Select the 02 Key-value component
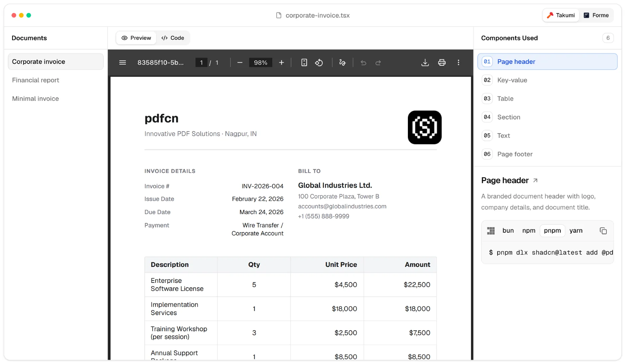The image size is (626, 364). pyautogui.click(x=547, y=80)
